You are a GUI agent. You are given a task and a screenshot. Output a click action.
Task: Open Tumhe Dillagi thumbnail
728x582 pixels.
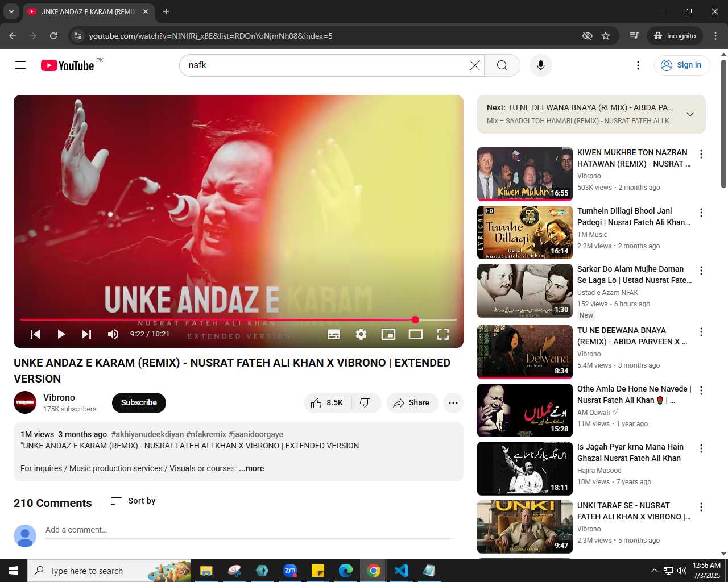(x=525, y=232)
